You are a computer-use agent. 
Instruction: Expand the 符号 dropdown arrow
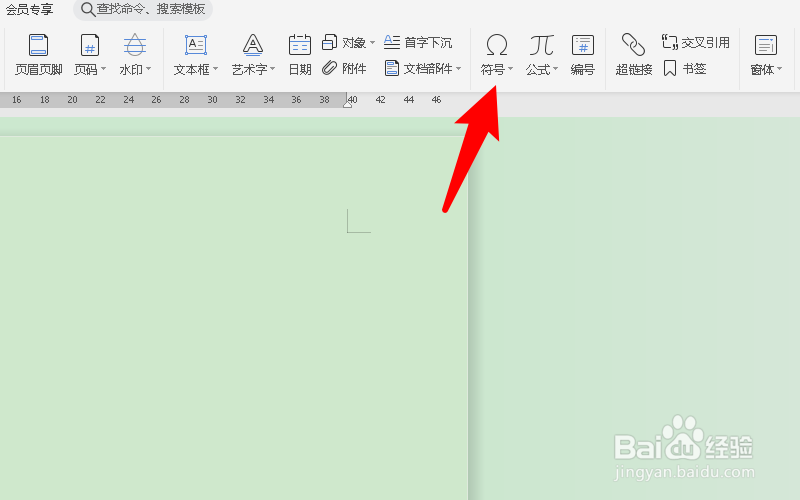click(510, 68)
